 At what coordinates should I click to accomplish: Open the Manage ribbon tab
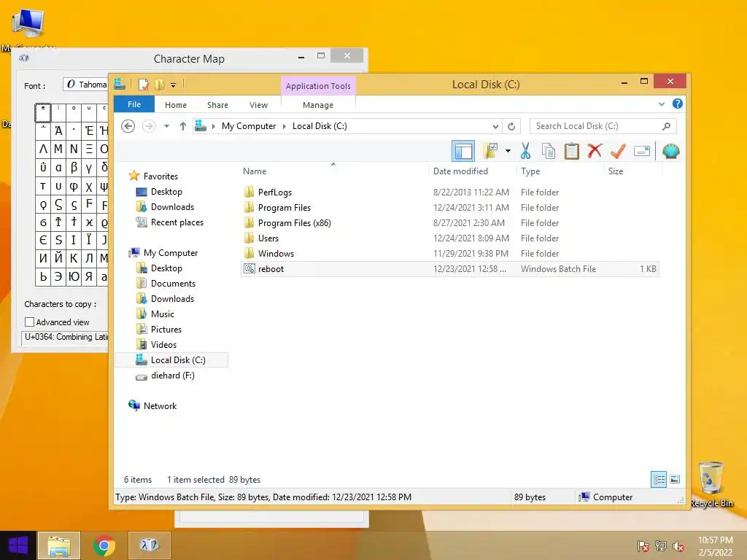pyautogui.click(x=318, y=105)
